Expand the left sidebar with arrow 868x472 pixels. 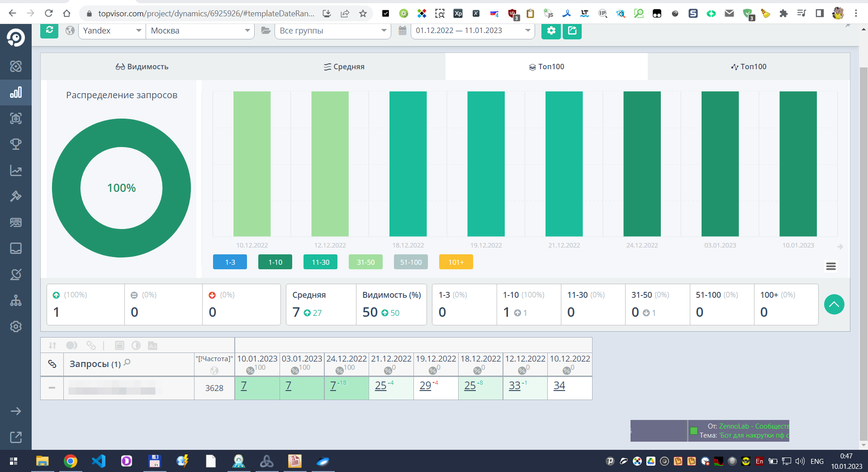16,411
